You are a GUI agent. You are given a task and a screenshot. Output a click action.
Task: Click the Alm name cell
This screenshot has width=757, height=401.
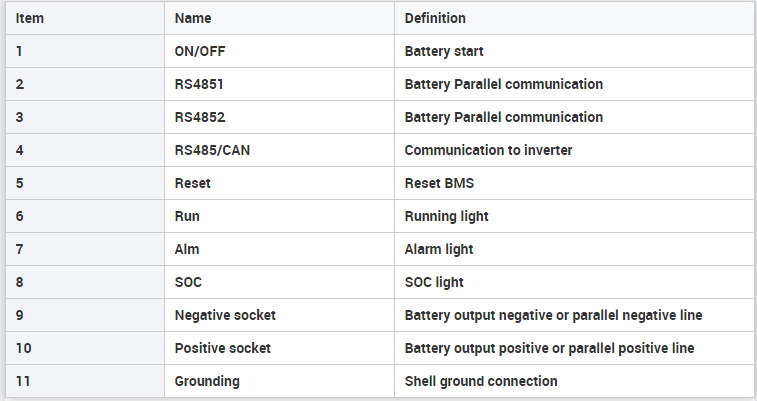coord(279,249)
